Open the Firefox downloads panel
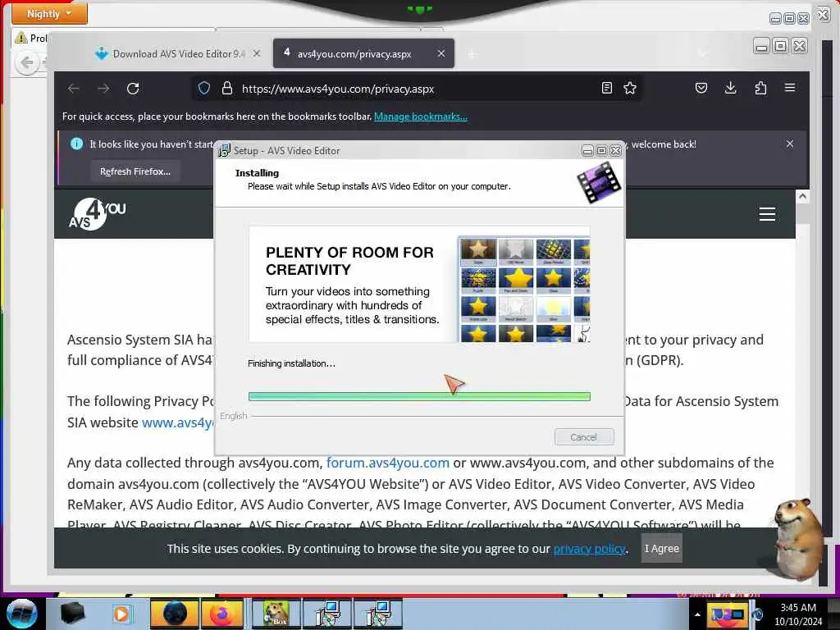The width and height of the screenshot is (840, 630). point(730,89)
